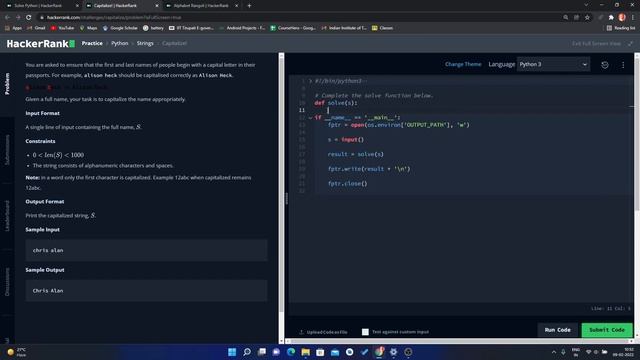The height and width of the screenshot is (360, 640).
Task: Click Exit Full Screen View
Action: pyautogui.click(x=596, y=43)
